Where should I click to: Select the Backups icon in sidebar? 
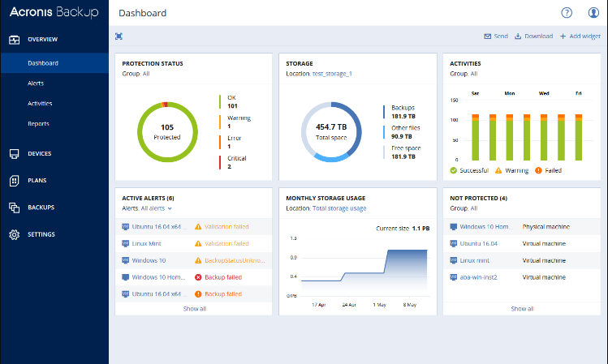click(x=15, y=208)
